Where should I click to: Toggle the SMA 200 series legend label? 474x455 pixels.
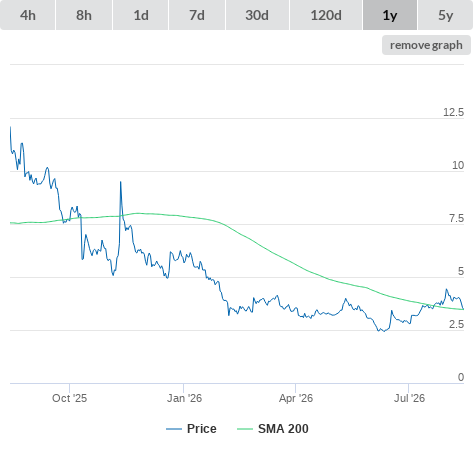[x=283, y=429]
